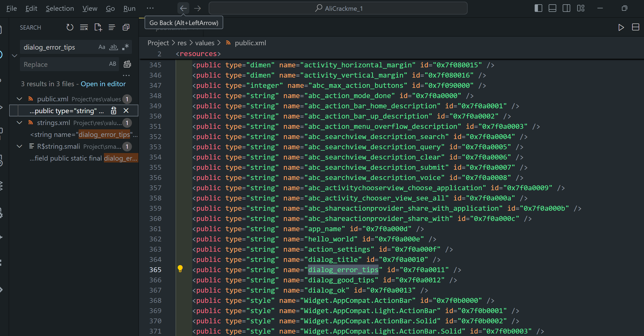
Task: Dismiss the public.xml match result
Action: (126, 110)
